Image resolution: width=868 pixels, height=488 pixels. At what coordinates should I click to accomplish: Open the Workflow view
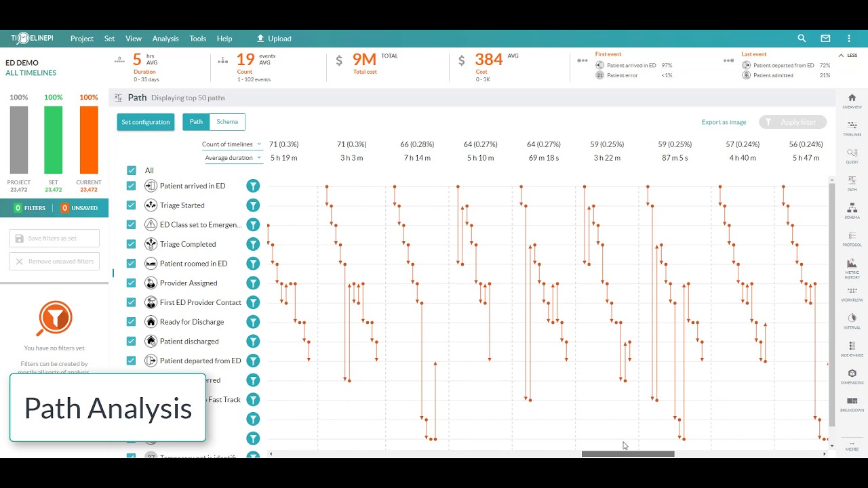tap(852, 293)
